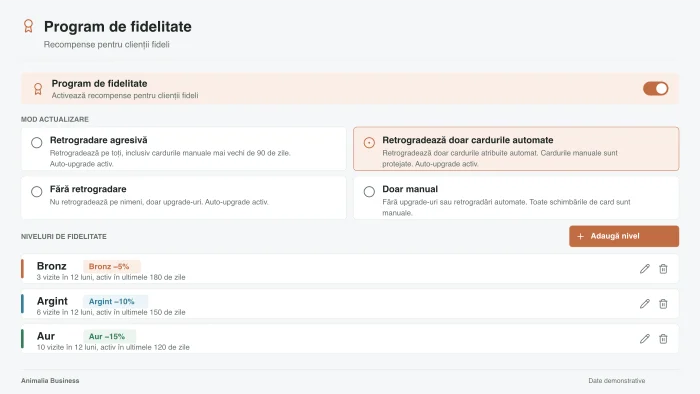This screenshot has width=700, height=394.
Task: Click the ribbon badge icon beside page title
Action: (x=28, y=26)
